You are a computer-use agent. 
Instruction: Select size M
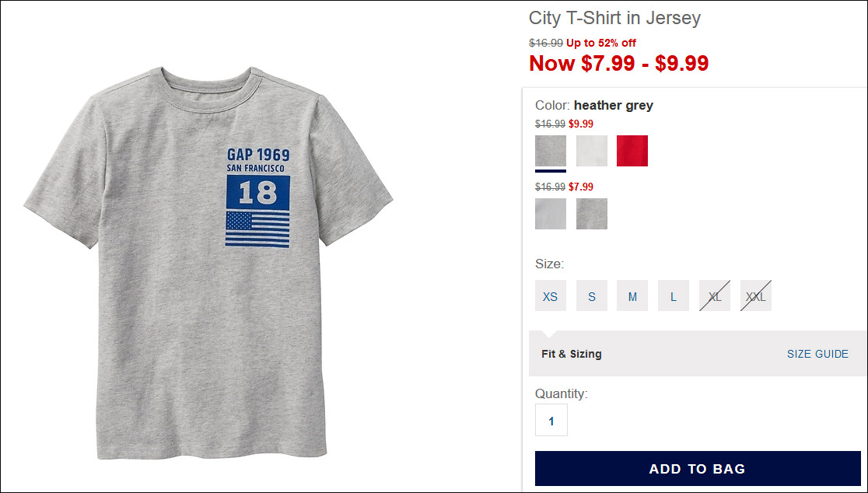click(x=632, y=295)
